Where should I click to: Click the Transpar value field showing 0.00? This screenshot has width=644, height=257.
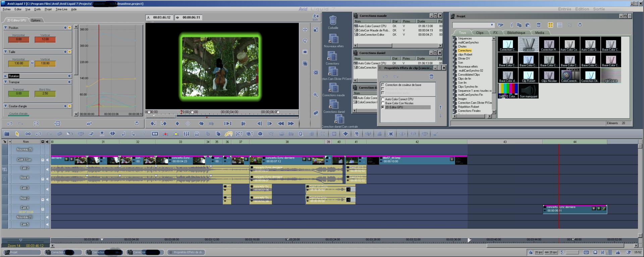tap(19, 94)
